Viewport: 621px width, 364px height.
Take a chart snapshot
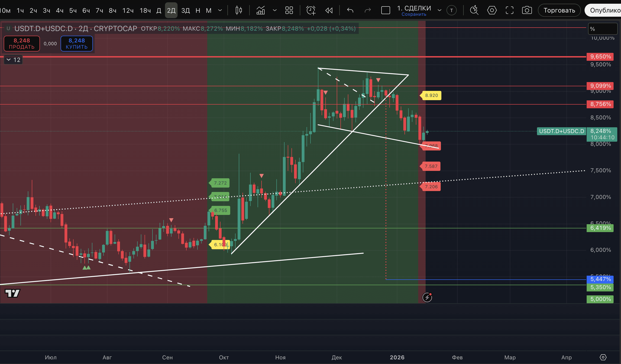tap(527, 10)
